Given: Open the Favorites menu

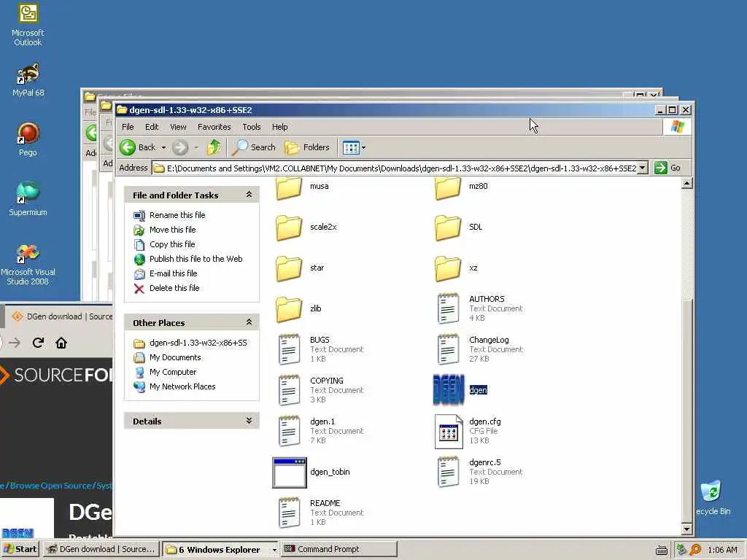Looking at the screenshot, I should 214,127.
